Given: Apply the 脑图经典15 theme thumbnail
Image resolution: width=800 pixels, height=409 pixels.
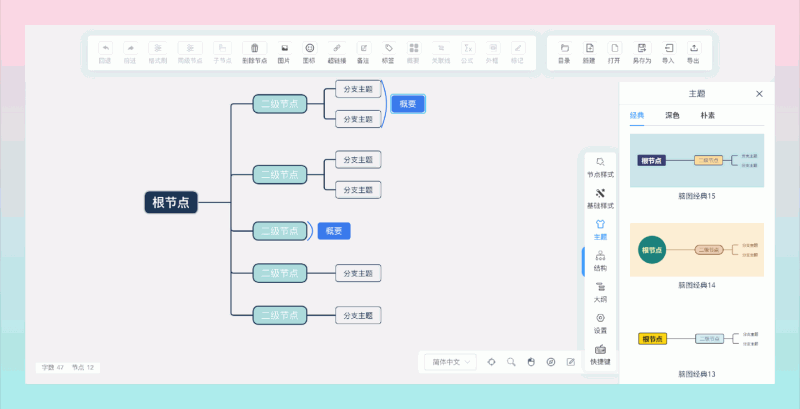Looking at the screenshot, I should (697, 160).
